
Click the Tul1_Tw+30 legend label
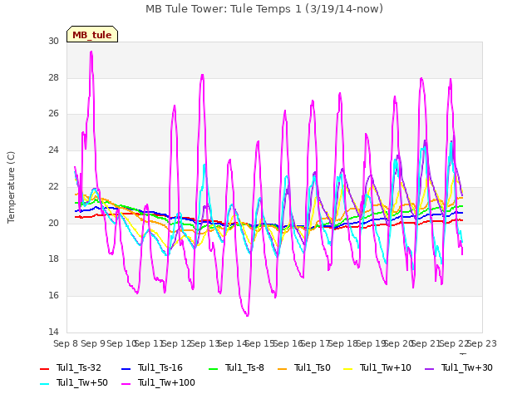pos(467,367)
